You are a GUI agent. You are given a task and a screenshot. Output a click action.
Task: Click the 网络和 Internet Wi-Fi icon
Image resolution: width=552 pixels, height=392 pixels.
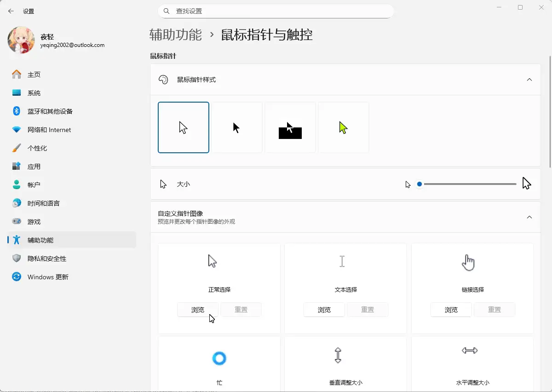pyautogui.click(x=17, y=130)
